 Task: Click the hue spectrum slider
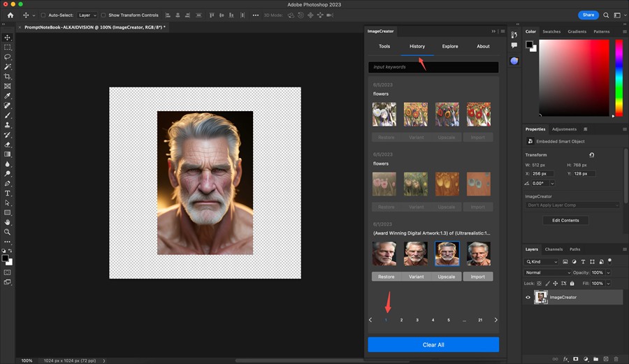(619, 78)
